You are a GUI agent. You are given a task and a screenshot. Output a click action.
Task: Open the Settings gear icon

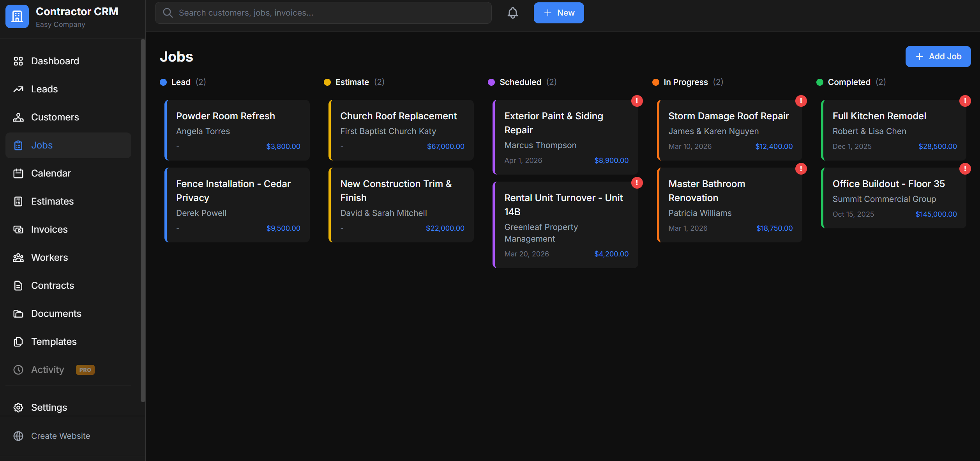click(18, 407)
